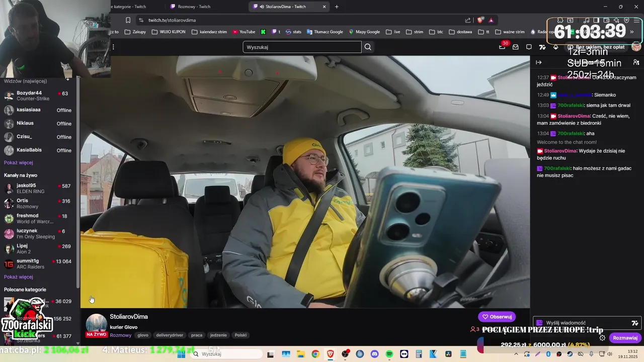Open chat settings gear icon
This screenshot has width=644, height=362.
(602, 338)
